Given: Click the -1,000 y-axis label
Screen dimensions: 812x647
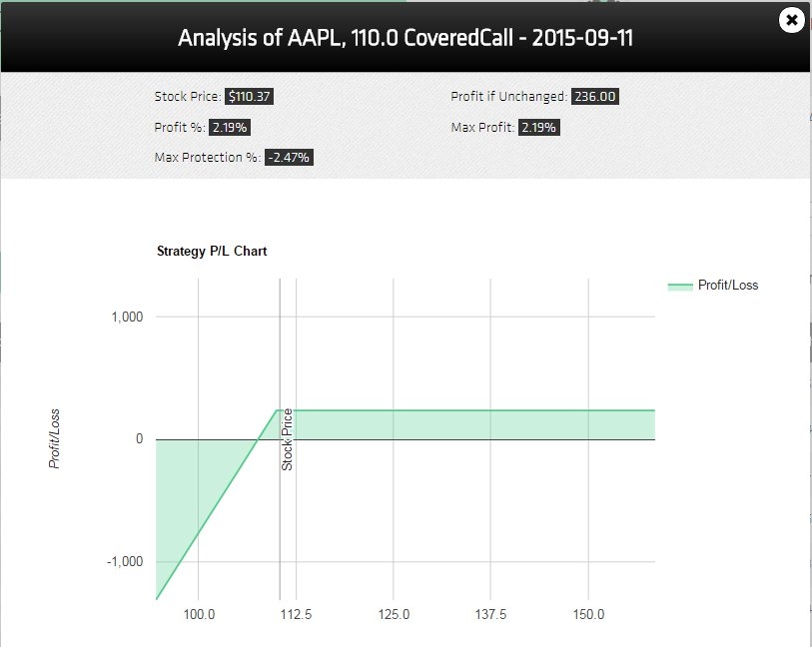Looking at the screenshot, I should 125,561.
